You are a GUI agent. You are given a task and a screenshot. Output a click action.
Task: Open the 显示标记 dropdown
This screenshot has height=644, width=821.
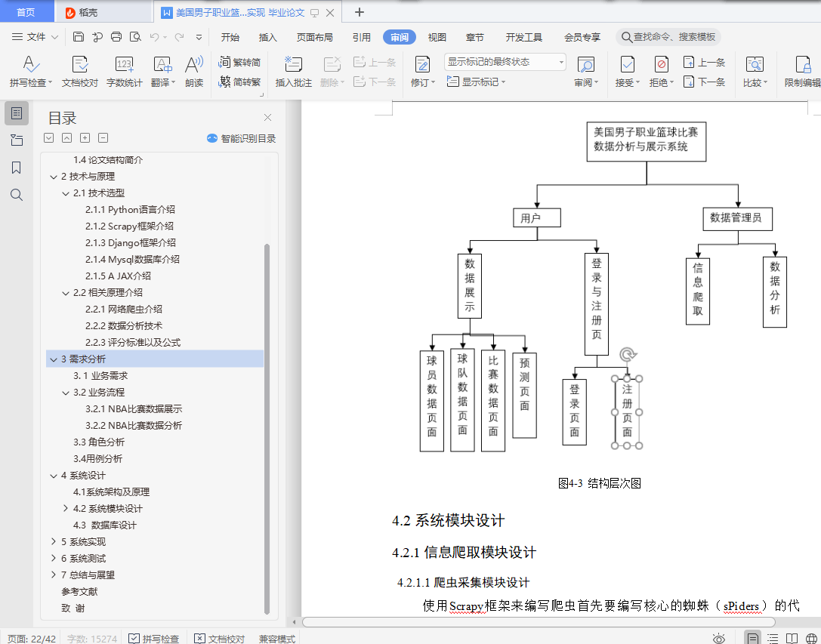point(476,82)
